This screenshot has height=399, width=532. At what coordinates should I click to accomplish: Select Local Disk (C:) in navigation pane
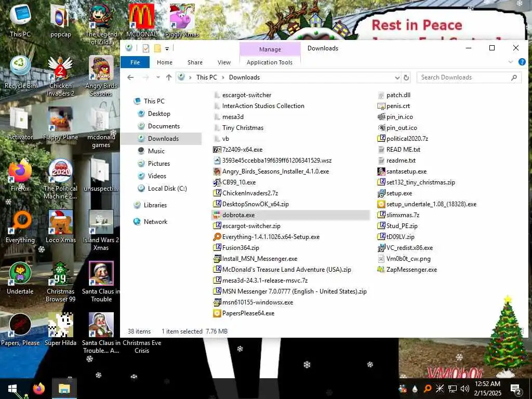[x=167, y=188]
